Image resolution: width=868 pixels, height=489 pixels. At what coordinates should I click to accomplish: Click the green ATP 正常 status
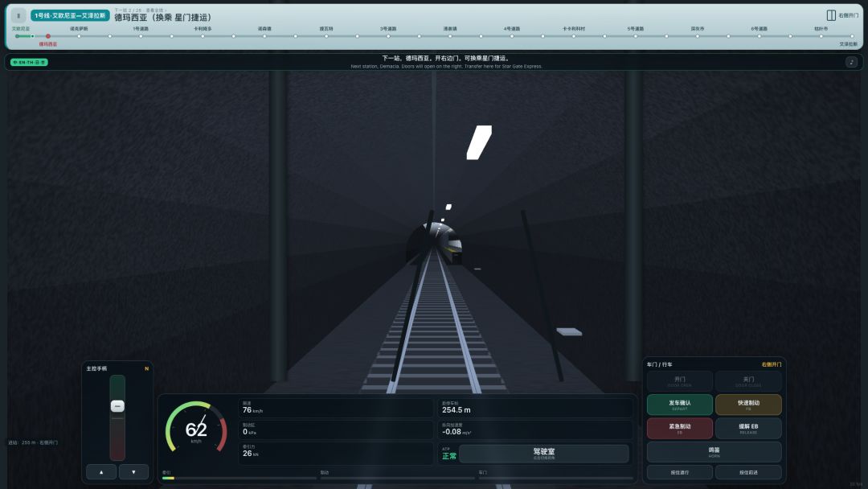click(449, 455)
